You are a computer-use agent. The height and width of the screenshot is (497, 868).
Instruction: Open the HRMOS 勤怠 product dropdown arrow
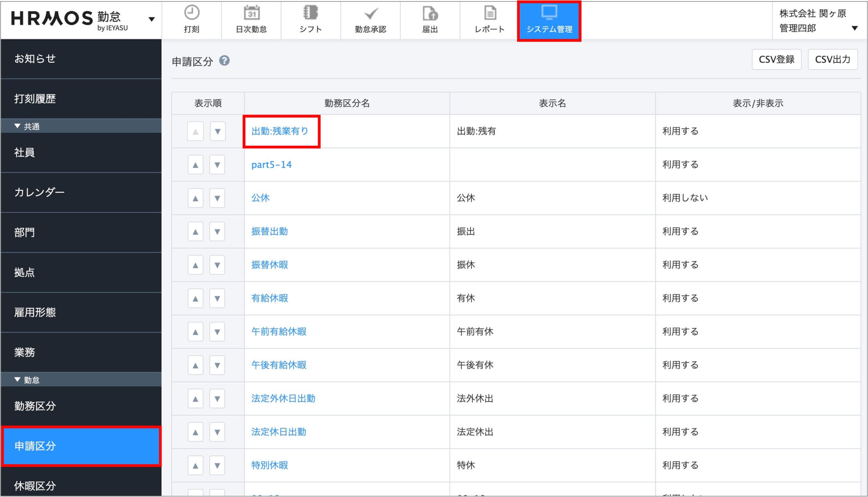pos(152,19)
